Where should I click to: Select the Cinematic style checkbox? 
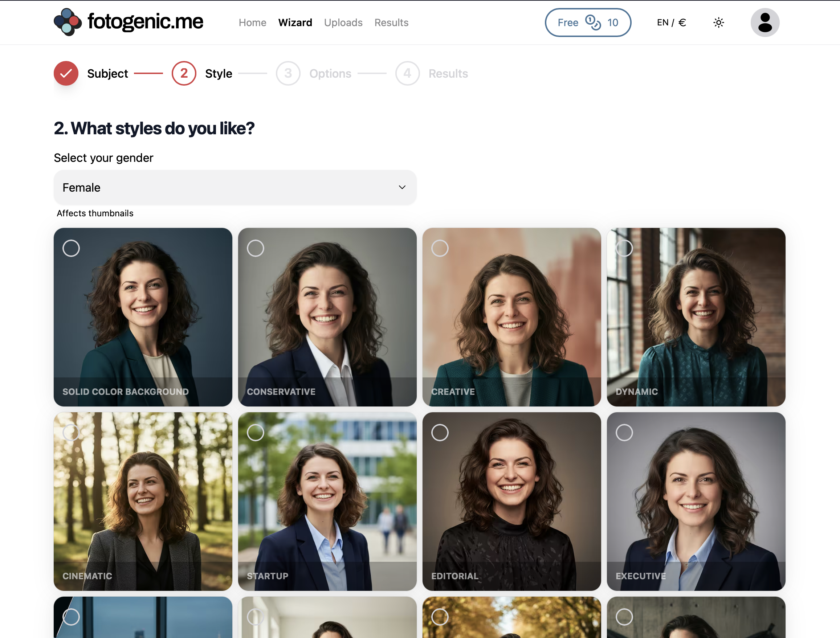point(71,432)
